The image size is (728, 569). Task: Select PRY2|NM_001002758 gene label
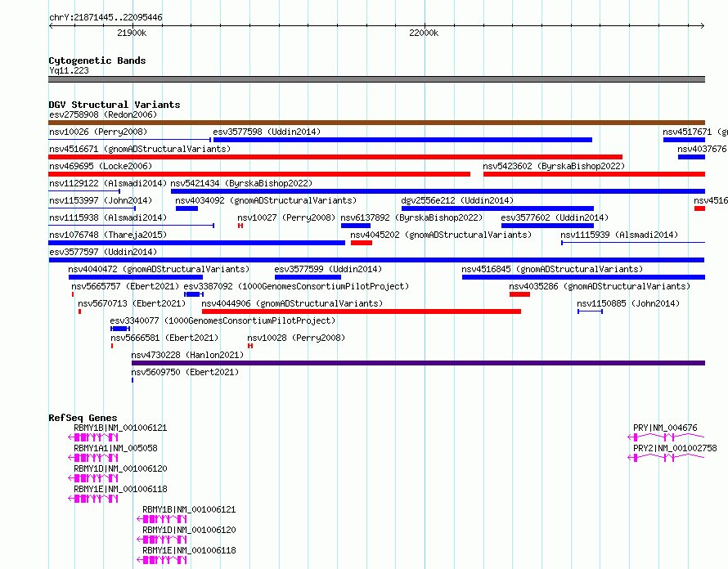(675, 448)
